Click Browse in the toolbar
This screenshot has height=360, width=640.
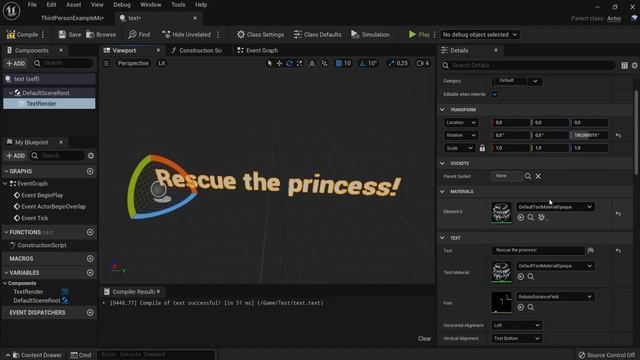click(x=101, y=35)
